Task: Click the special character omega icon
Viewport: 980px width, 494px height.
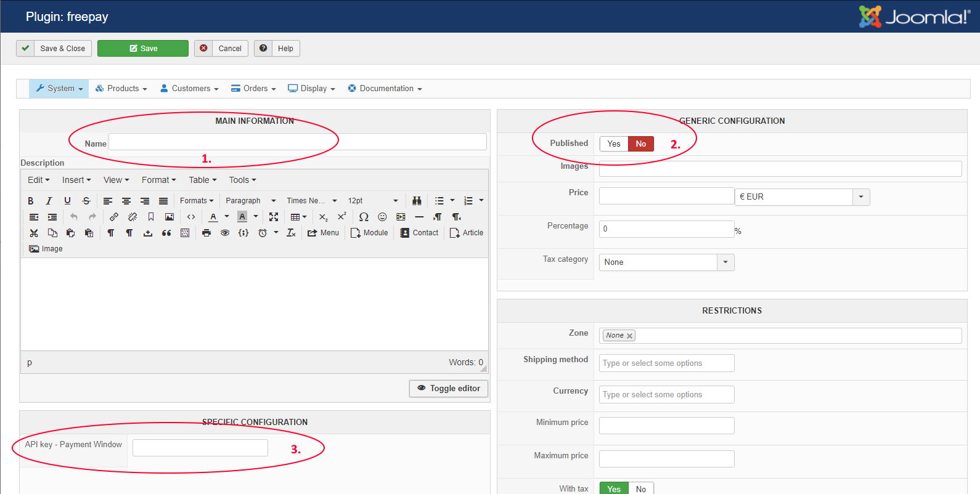Action: [x=364, y=217]
